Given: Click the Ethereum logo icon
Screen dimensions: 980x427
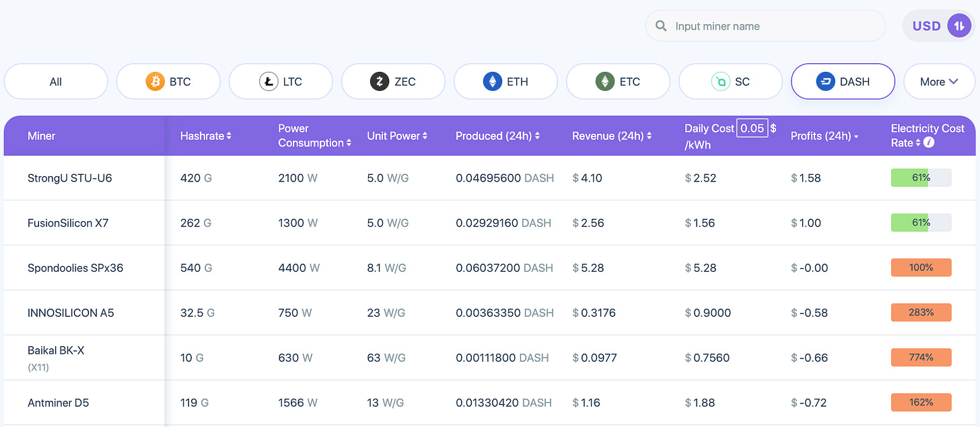Looking at the screenshot, I should tap(493, 82).
